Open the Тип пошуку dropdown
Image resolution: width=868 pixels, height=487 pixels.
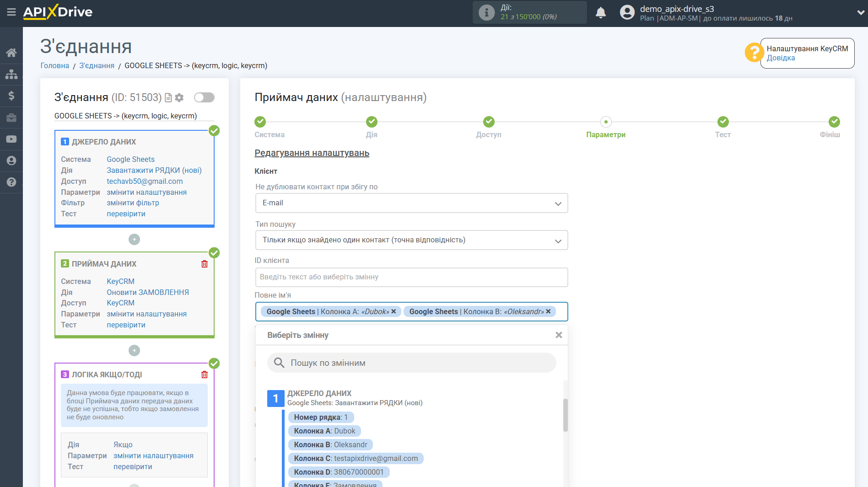411,240
